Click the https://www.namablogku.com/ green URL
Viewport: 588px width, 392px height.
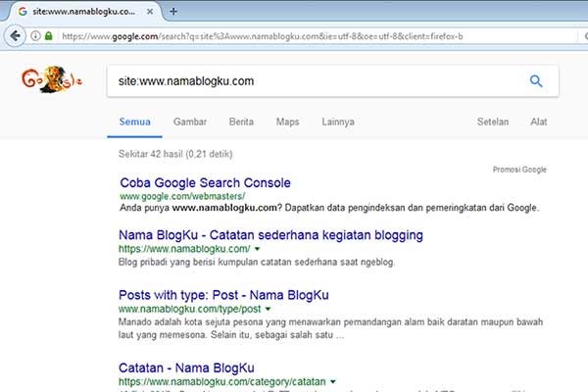pyautogui.click(x=184, y=249)
